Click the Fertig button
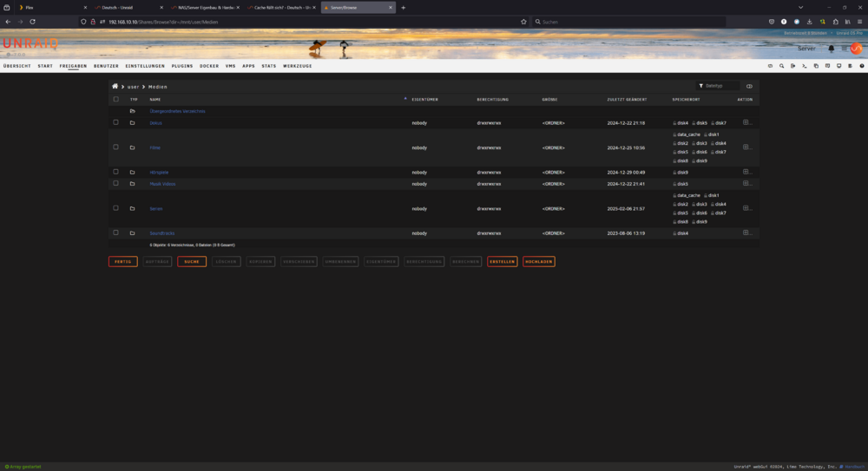The image size is (868, 471). click(123, 262)
